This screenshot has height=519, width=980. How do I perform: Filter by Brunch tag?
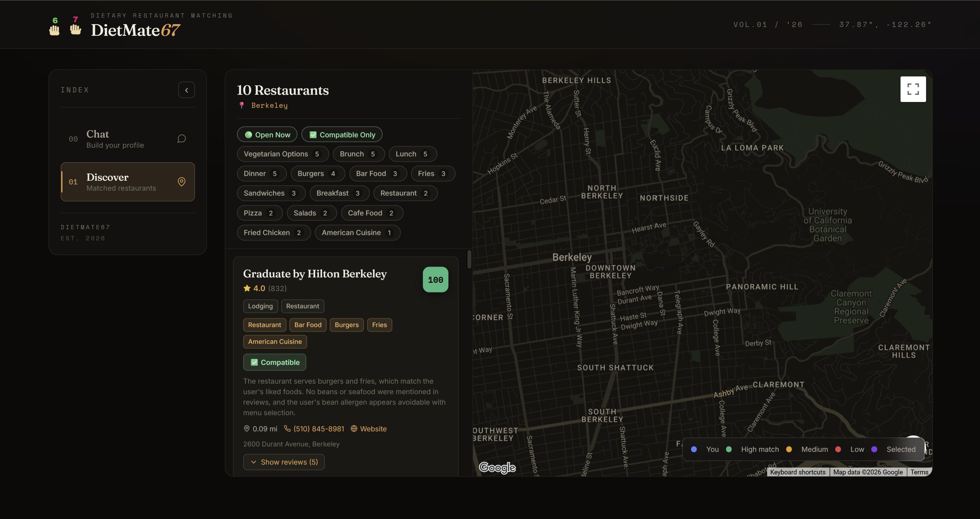(359, 154)
